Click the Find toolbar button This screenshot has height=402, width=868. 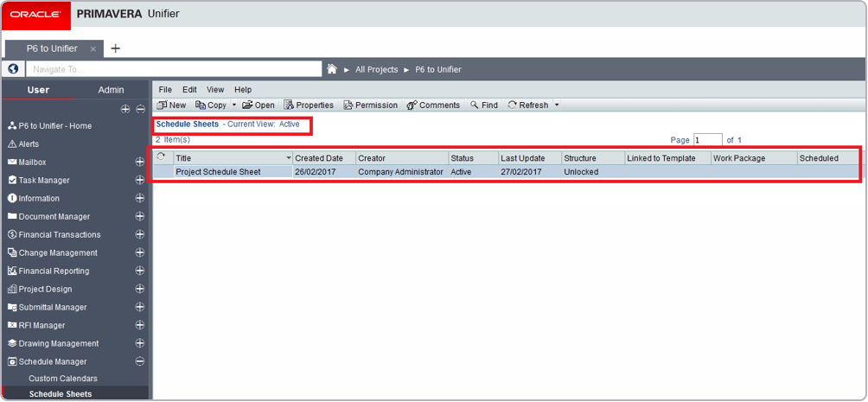coord(484,105)
